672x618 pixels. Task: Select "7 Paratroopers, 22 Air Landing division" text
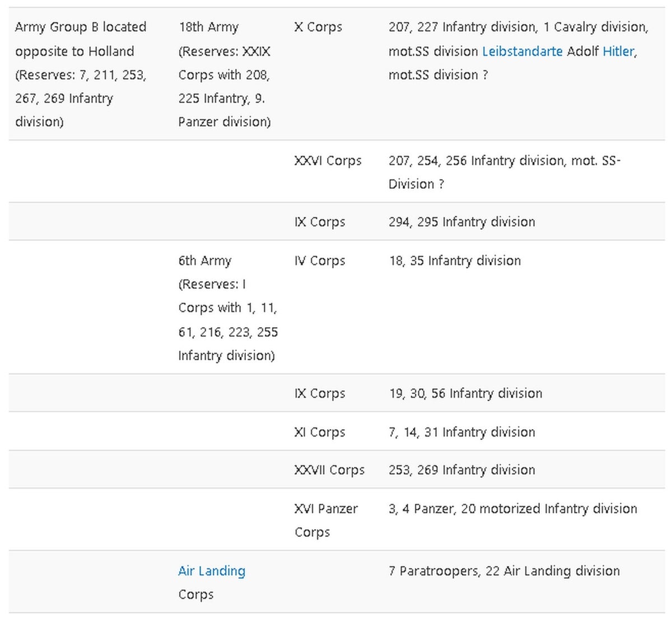(504, 571)
